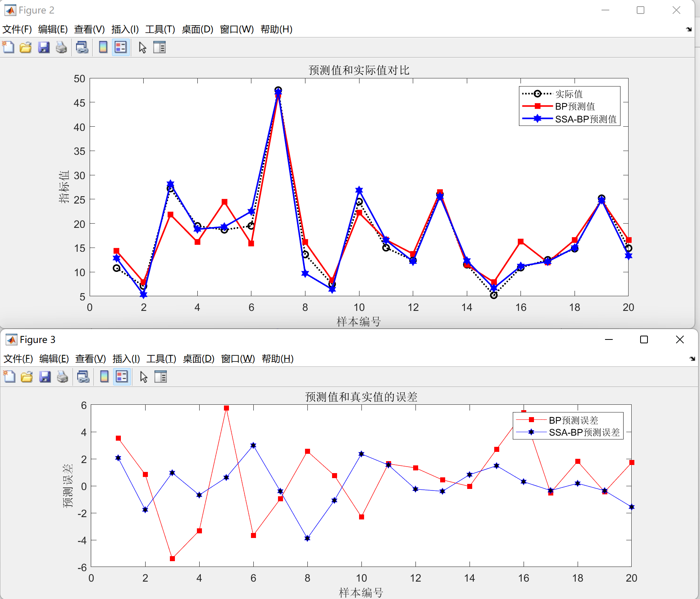Viewport: 700px width, 599px height.
Task: Open 工具(T) menu in Figure 2
Action: (x=160, y=29)
